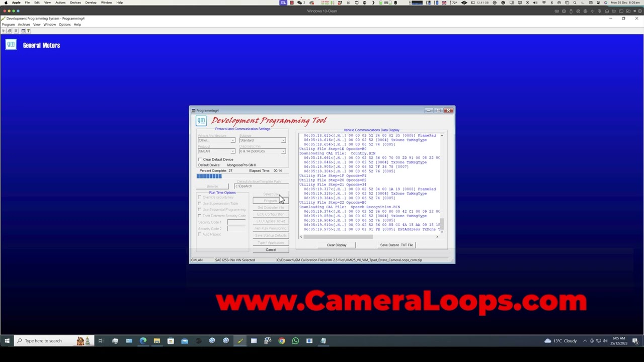Open the Archives menu
644x362 pixels.
24,25
